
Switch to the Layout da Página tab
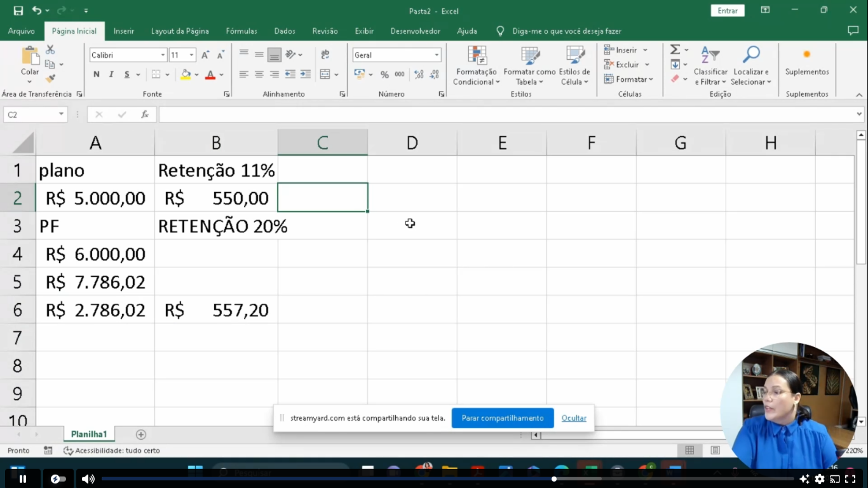pyautogui.click(x=180, y=31)
